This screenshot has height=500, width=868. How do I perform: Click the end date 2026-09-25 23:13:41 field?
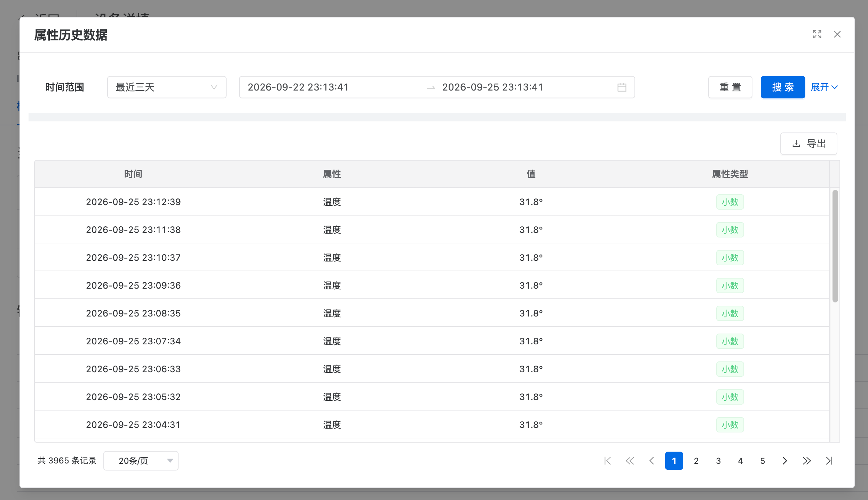(x=492, y=87)
